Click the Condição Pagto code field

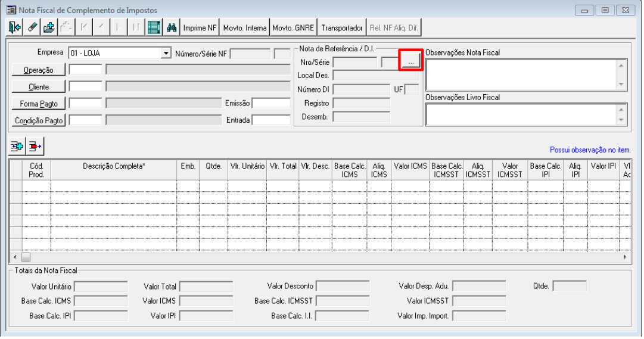coord(85,120)
